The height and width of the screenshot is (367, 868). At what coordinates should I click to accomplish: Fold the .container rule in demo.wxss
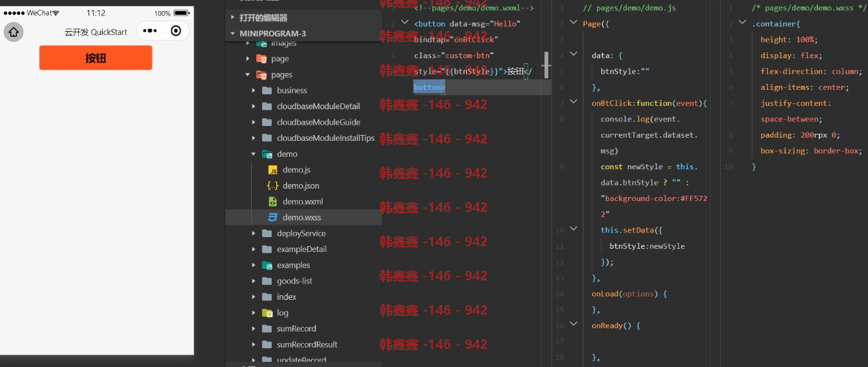pos(742,23)
